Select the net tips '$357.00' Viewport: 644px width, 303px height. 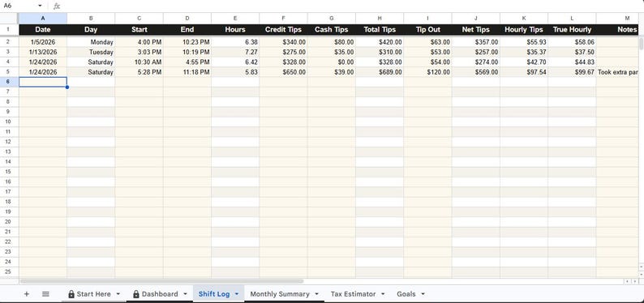[475, 42]
